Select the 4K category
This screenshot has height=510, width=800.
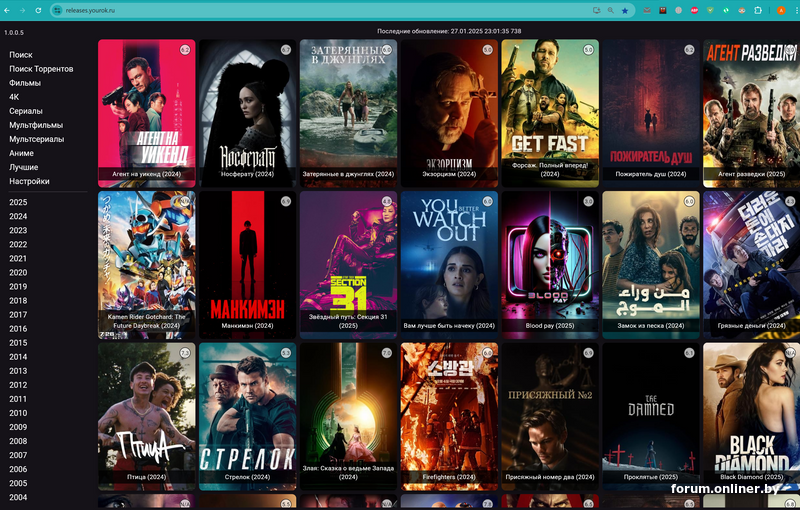tap(14, 97)
